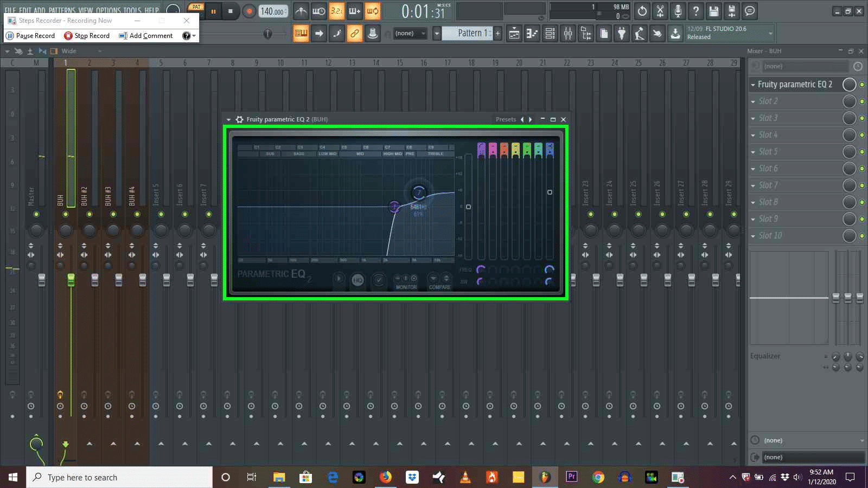Click the typing keyboard to piano icon

(301, 34)
